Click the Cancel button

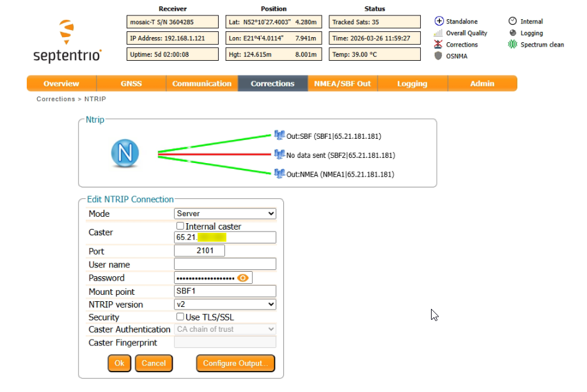(x=154, y=363)
